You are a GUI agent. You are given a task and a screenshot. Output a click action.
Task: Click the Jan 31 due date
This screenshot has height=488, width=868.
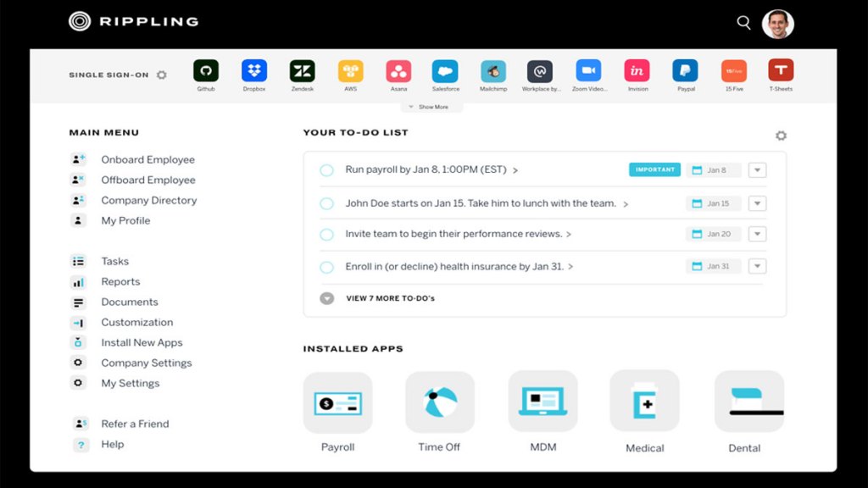tap(713, 266)
